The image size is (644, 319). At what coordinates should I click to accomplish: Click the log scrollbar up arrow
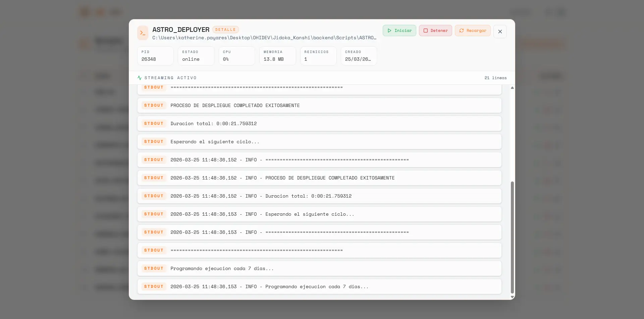pyautogui.click(x=512, y=88)
